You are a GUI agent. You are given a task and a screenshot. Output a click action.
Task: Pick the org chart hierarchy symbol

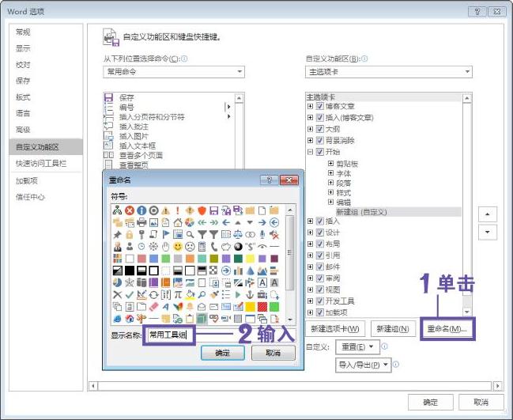(118, 210)
